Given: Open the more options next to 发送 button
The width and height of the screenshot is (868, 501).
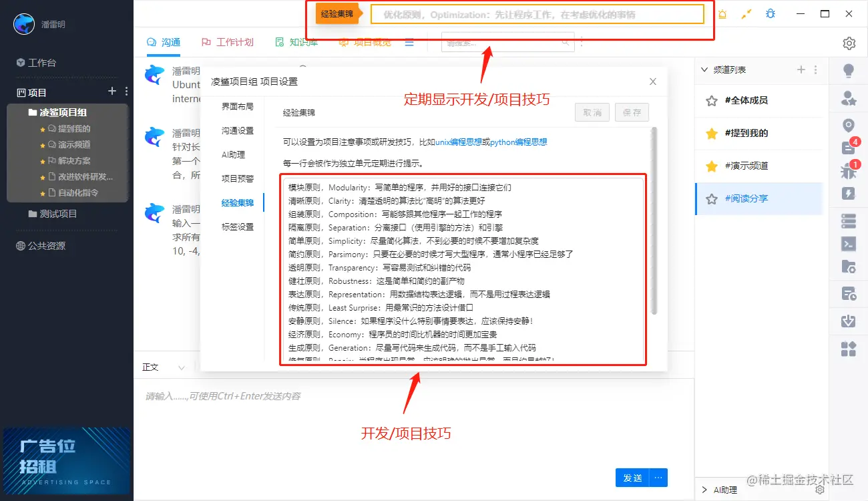Looking at the screenshot, I should [x=658, y=478].
